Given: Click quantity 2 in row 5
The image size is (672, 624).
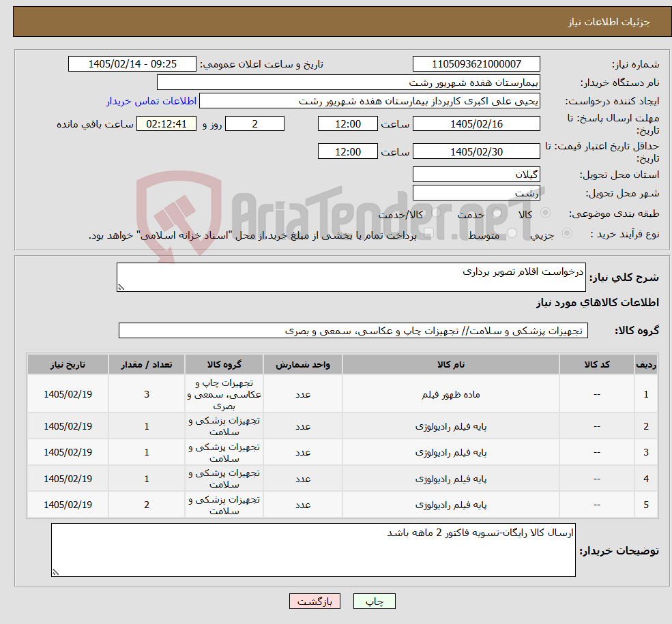Looking at the screenshot, I should click(x=147, y=505).
